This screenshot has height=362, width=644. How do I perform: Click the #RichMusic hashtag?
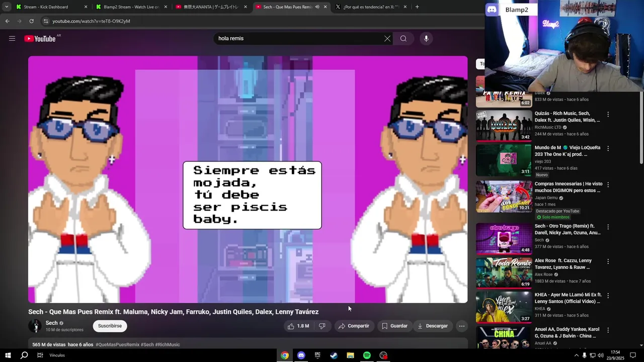pyautogui.click(x=168, y=344)
